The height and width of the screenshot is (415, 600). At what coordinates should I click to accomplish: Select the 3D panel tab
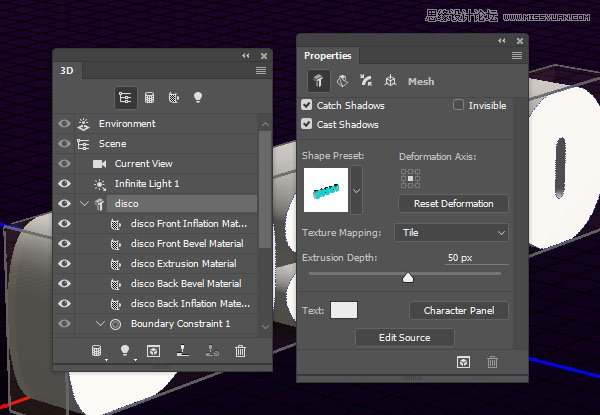tap(67, 71)
